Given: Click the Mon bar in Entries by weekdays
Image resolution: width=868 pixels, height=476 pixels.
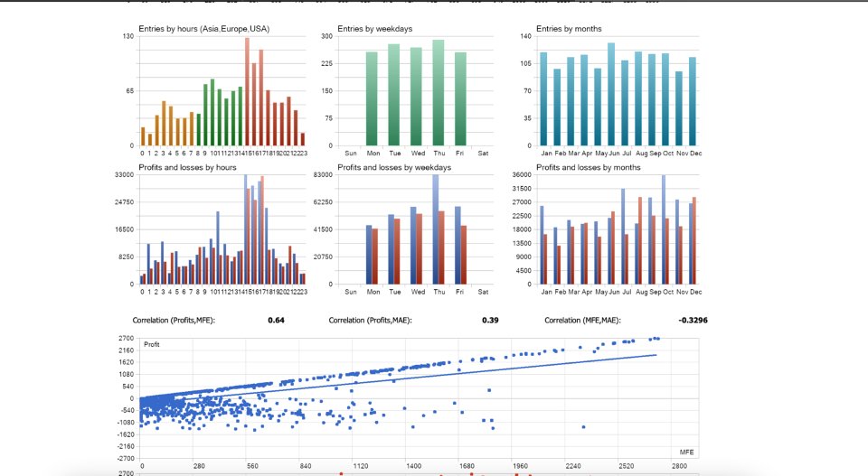Looking at the screenshot, I should click(372, 99).
